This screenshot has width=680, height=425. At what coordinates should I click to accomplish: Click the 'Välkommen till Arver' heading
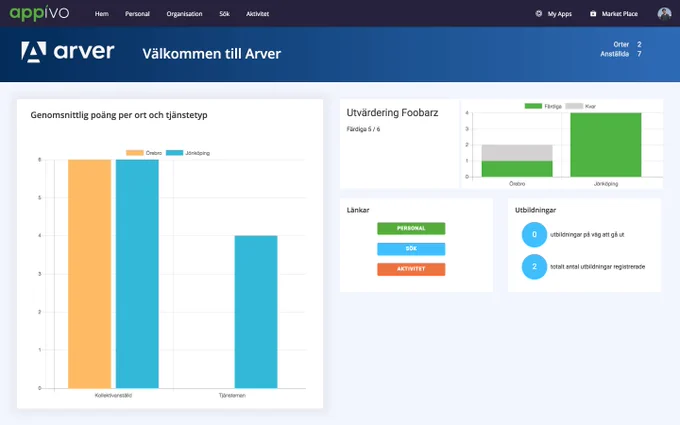pos(212,54)
